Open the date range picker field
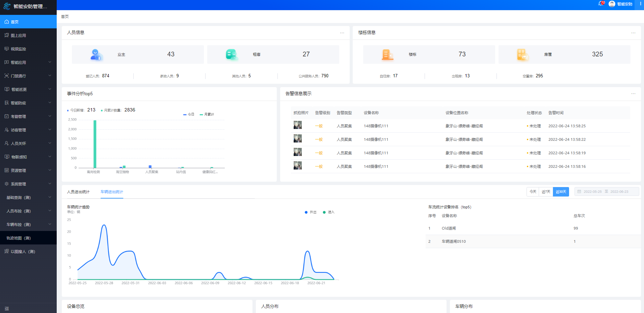 pyautogui.click(x=607, y=192)
